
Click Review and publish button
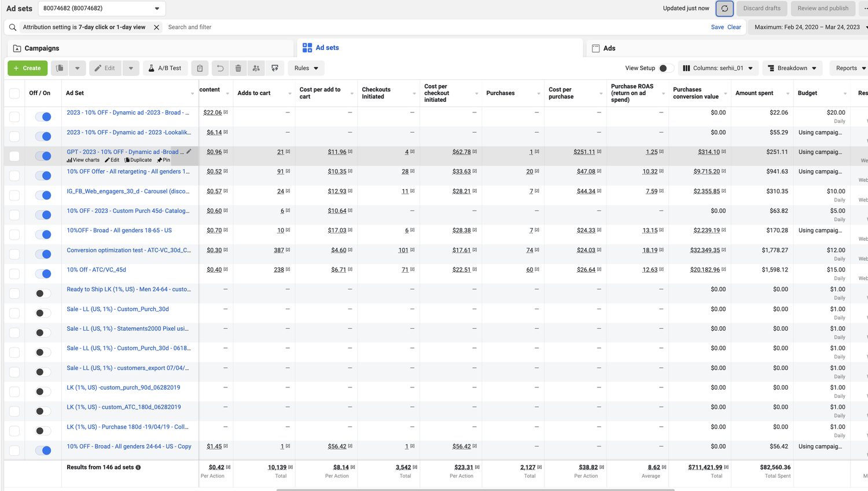click(x=823, y=9)
